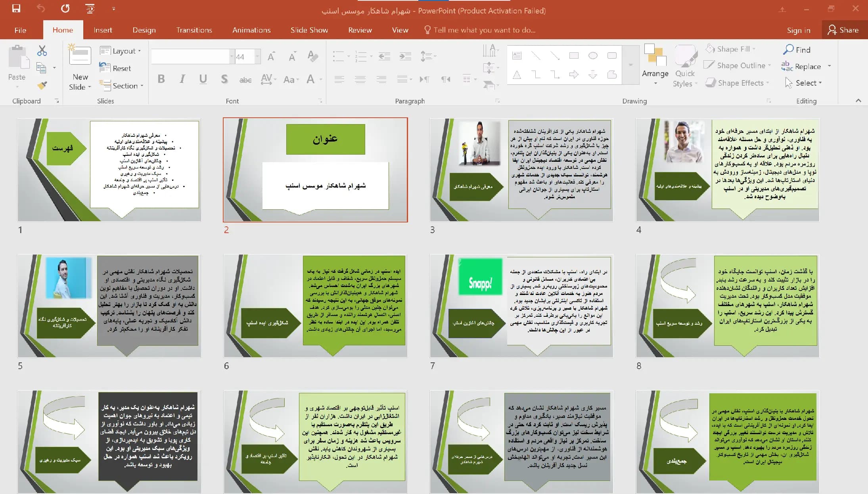
Task: Click the Save icon in quick access toolbar
Action: 16,8
